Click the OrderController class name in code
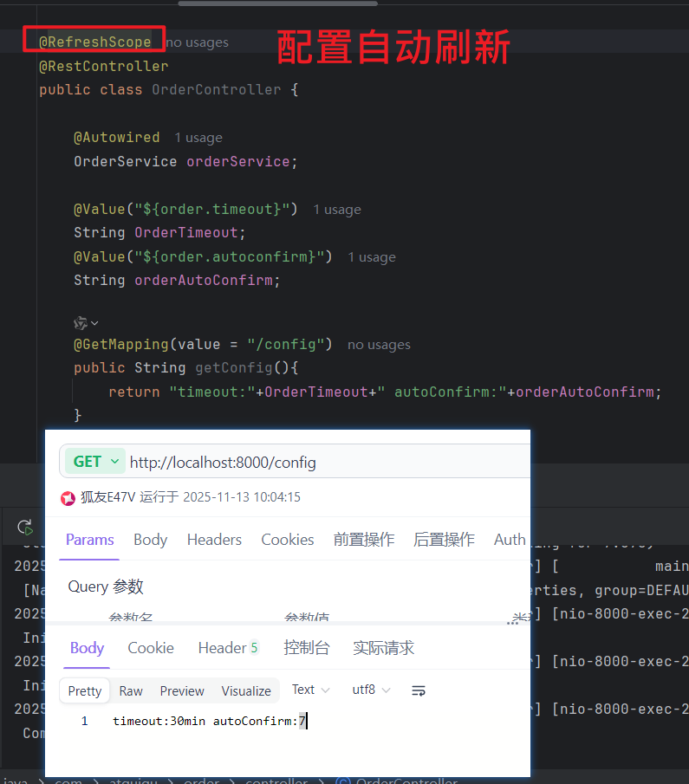The image size is (689, 784). (216, 89)
